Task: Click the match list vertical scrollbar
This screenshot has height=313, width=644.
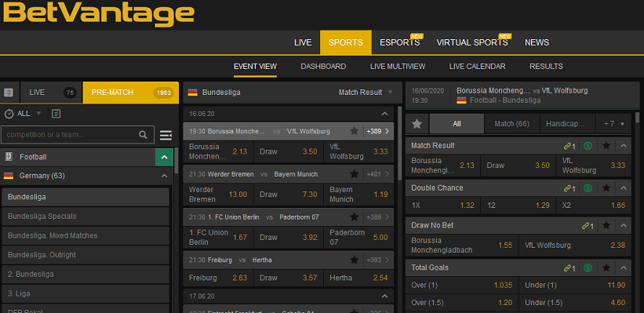Action: click(x=399, y=144)
